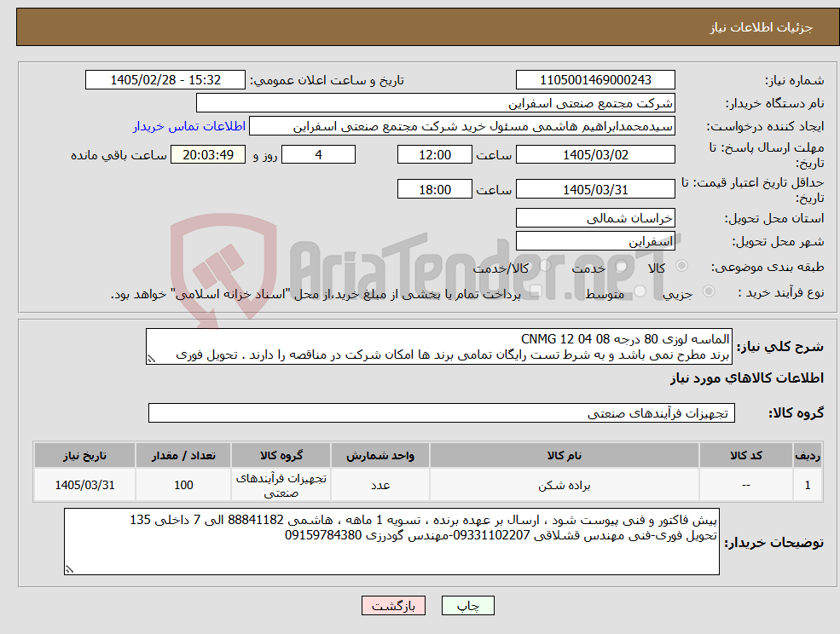
Task: Click the نام کالا column header
Action: (564, 455)
